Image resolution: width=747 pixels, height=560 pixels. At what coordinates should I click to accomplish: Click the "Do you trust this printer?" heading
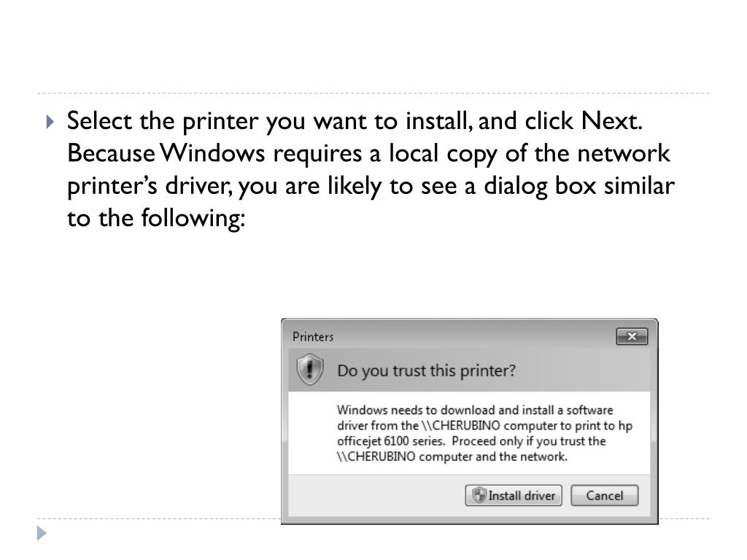[x=426, y=370]
